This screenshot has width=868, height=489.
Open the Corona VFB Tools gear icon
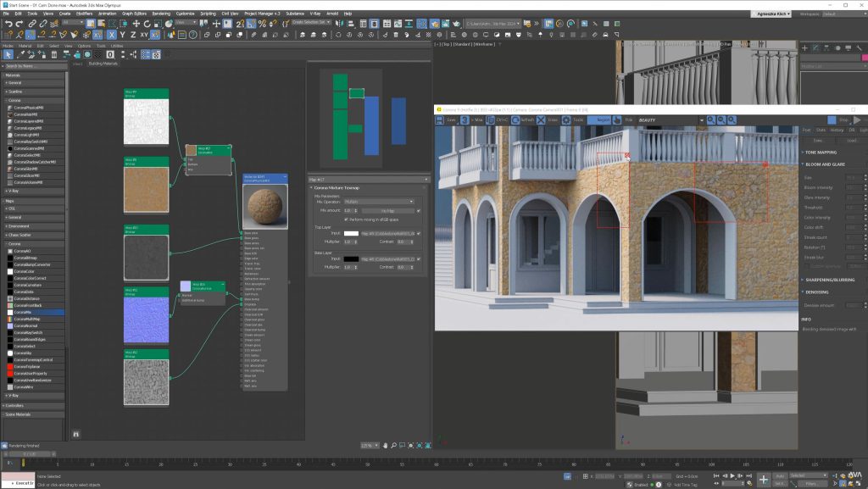[565, 119]
